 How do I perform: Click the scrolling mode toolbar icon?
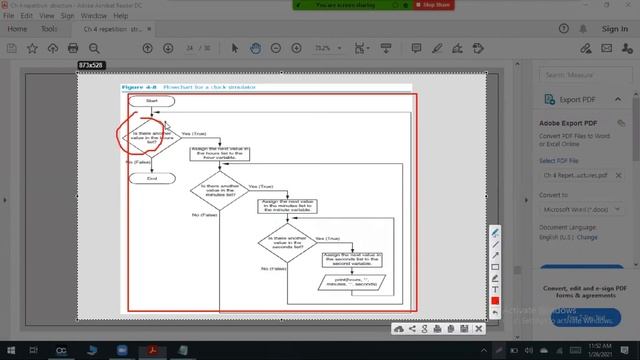386,48
